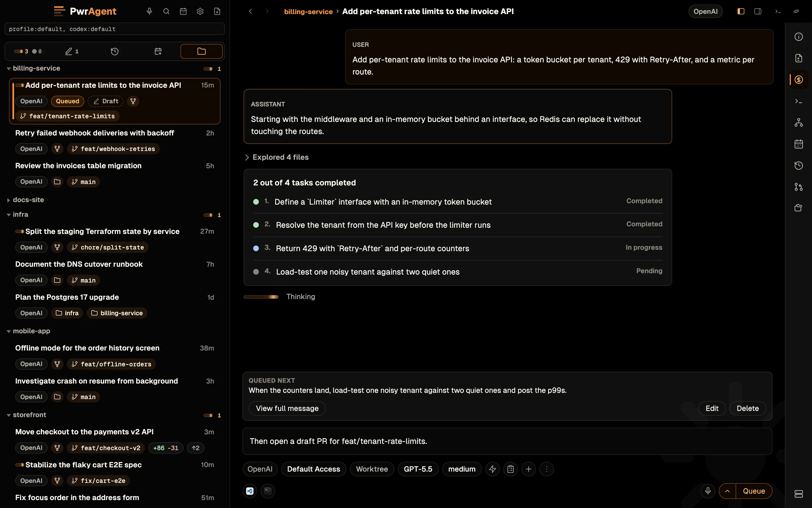Click the microphone icon in the sidebar header
The width and height of the screenshot is (812, 508).
point(149,11)
